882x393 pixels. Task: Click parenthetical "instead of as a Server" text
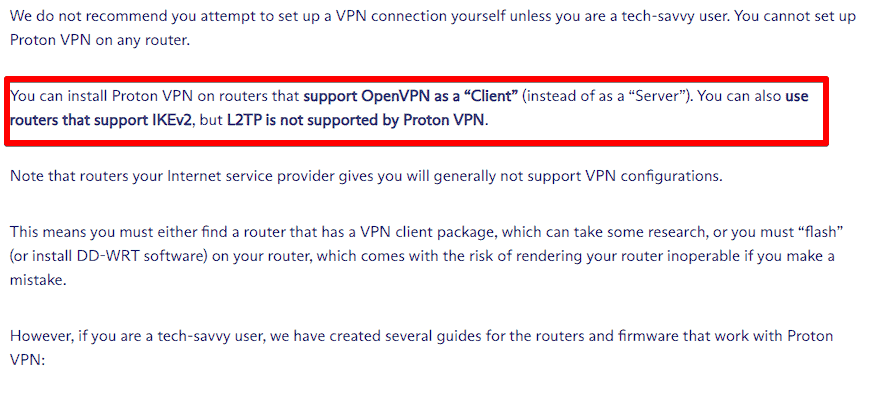(x=606, y=96)
